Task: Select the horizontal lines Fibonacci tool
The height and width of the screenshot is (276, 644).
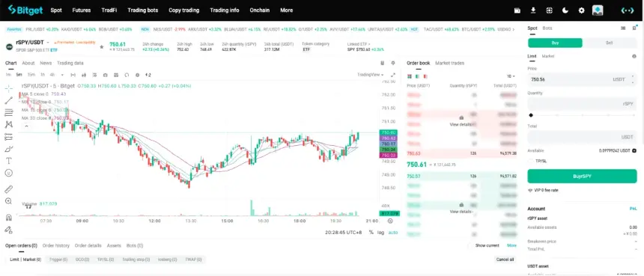Action: (9, 112)
